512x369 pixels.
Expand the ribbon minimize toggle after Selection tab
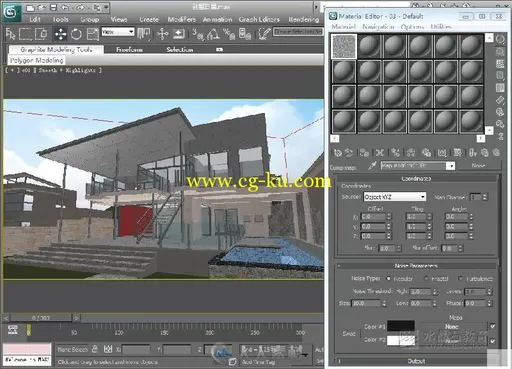[219, 49]
